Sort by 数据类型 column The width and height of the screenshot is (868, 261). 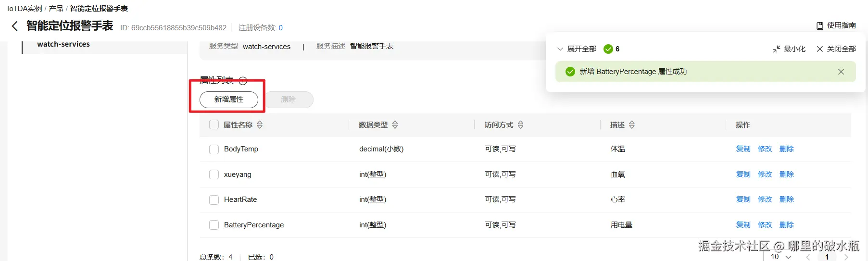tap(395, 125)
